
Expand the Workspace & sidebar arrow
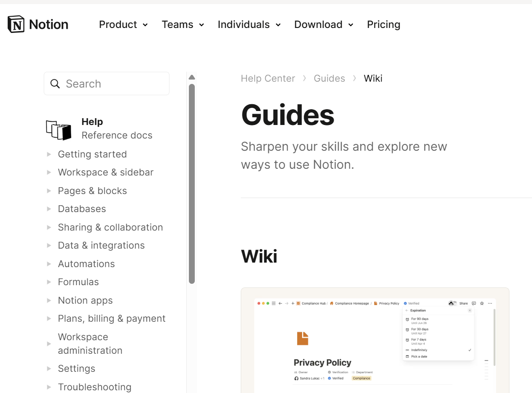tap(49, 172)
